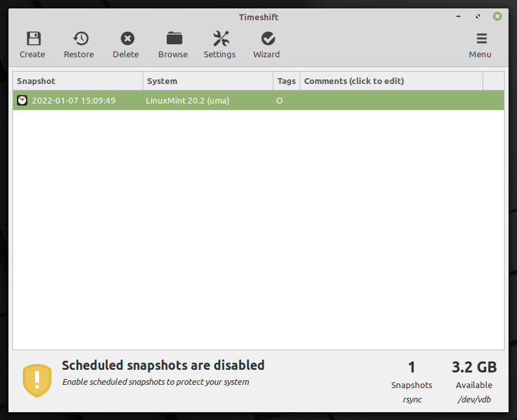
Task: Click the LinuxMint 20.2 (uma) cell
Action: click(x=188, y=100)
